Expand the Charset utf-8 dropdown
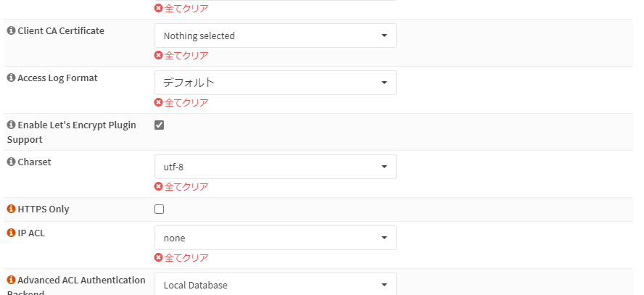The width and height of the screenshot is (644, 295). (x=275, y=167)
